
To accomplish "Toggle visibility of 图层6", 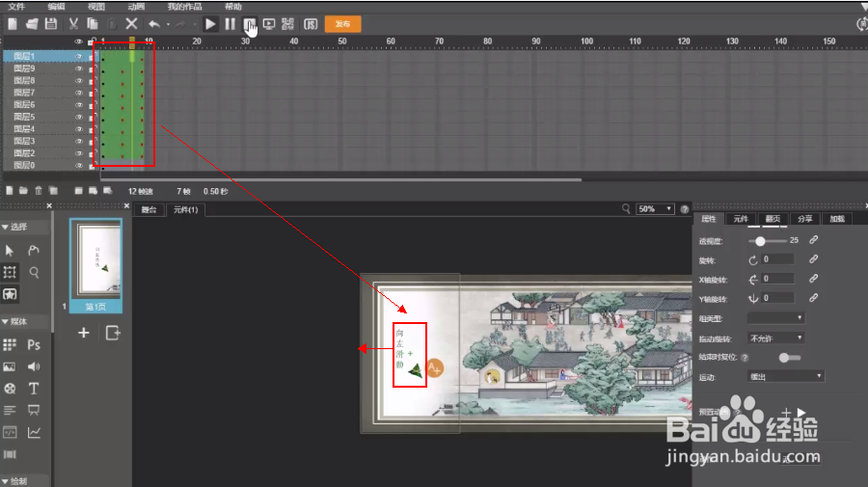I will tap(79, 105).
